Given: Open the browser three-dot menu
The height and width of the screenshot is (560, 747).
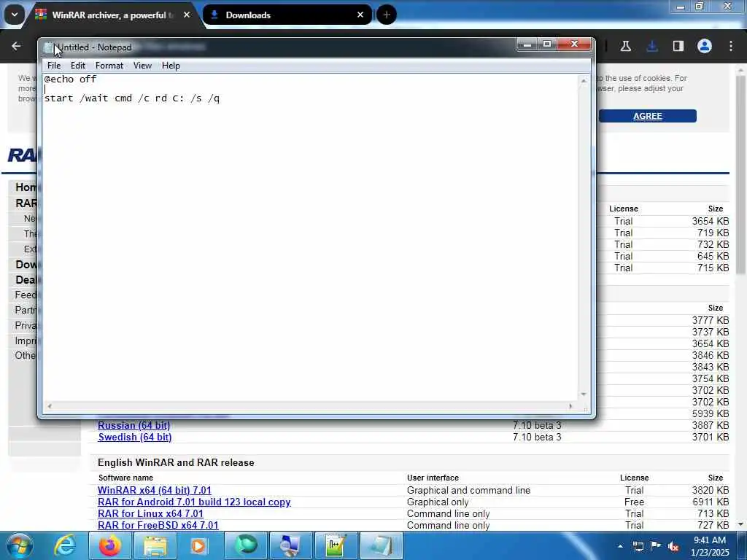Looking at the screenshot, I should pos(731,46).
